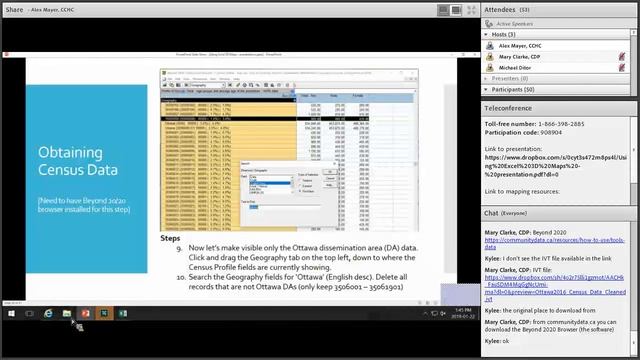Image resolution: width=640 pixels, height=360 pixels.
Task: Select the second share layout view icon
Action: point(456,10)
